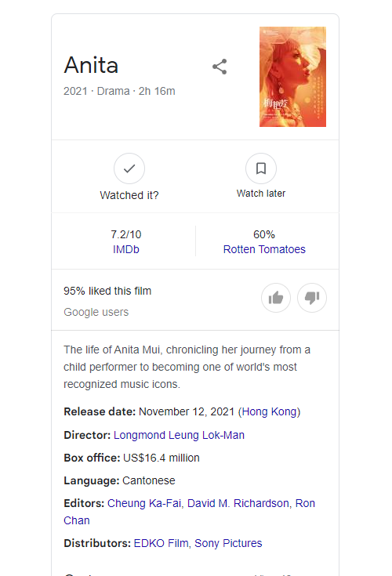Image resolution: width=392 pixels, height=576 pixels.
Task: Open editor David M. Richardson link
Action: tap(238, 503)
